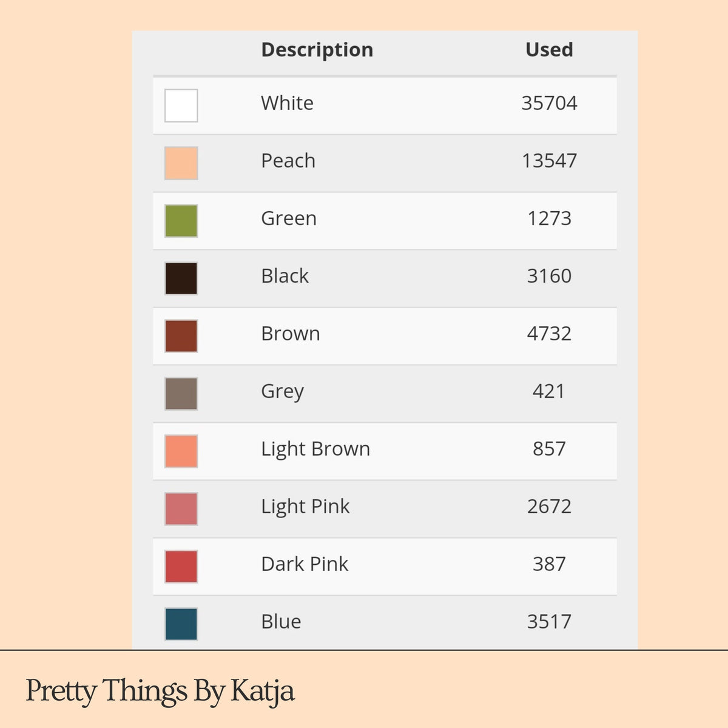The width and height of the screenshot is (728, 728).
Task: Select the Grey used count 421
Action: (549, 391)
